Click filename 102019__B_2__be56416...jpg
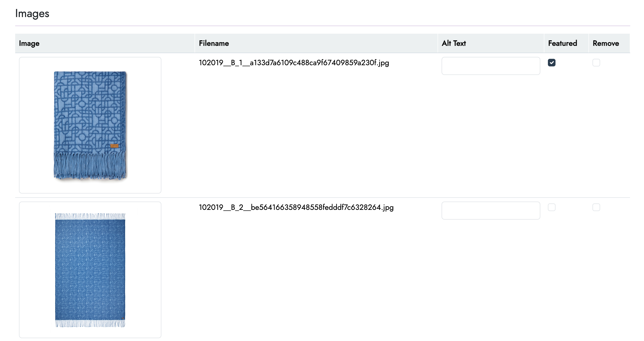The width and height of the screenshot is (644, 341). [296, 207]
